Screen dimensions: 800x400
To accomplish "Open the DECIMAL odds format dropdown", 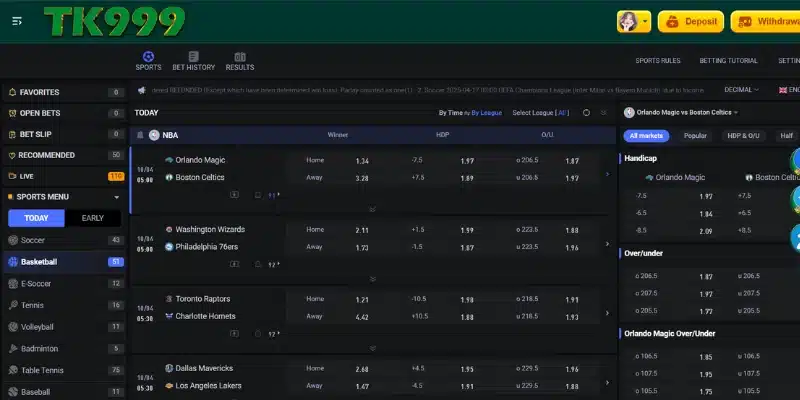I will point(740,89).
